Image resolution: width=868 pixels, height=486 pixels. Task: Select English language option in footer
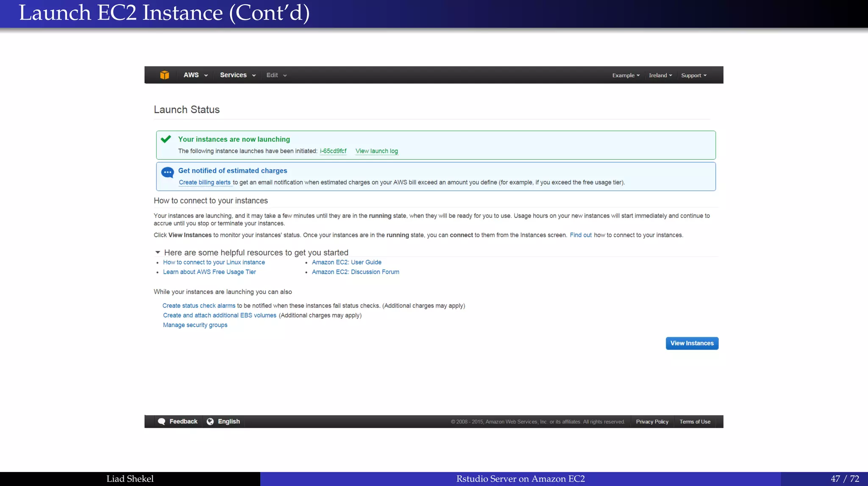[x=229, y=422]
